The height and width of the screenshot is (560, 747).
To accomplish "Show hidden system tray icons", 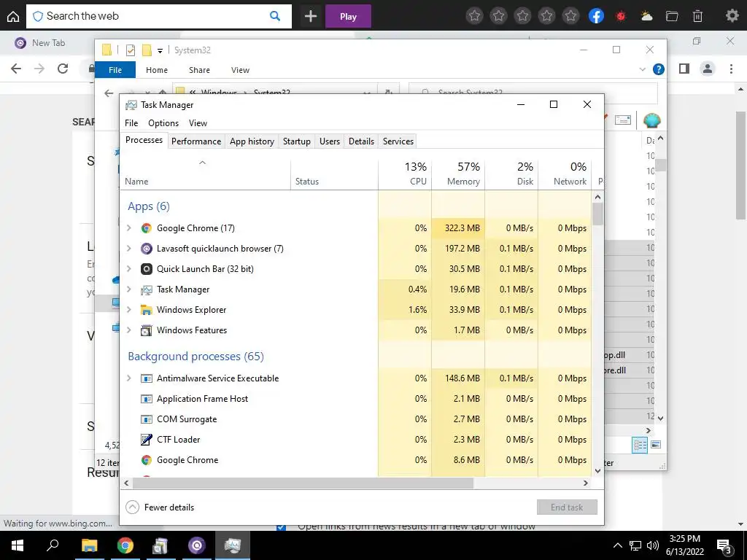I will (x=617, y=545).
